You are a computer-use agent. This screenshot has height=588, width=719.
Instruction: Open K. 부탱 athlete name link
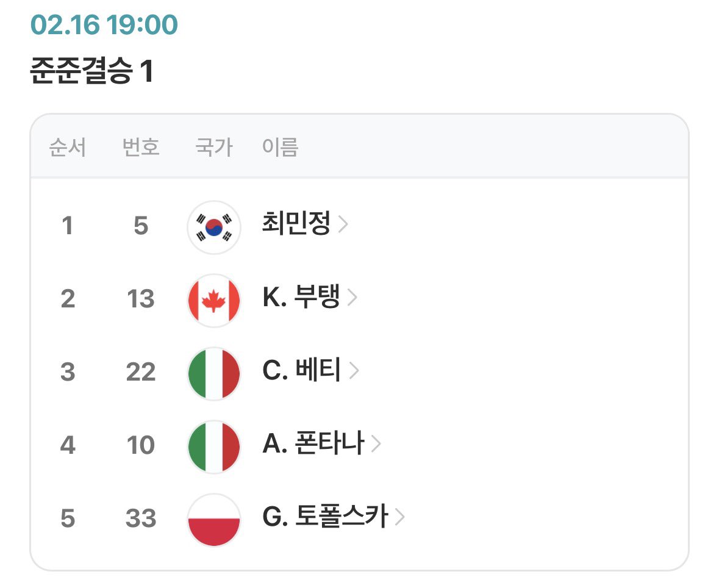[x=301, y=298]
